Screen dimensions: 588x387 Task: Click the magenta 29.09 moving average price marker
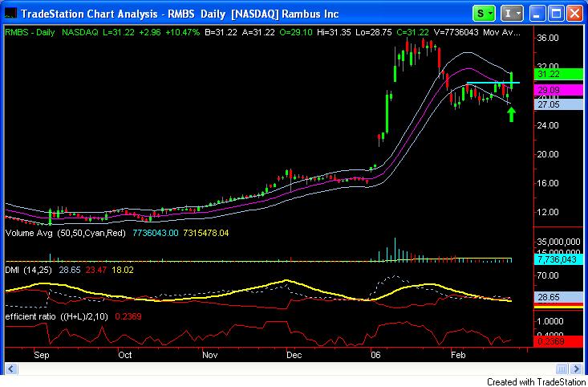[x=559, y=90]
